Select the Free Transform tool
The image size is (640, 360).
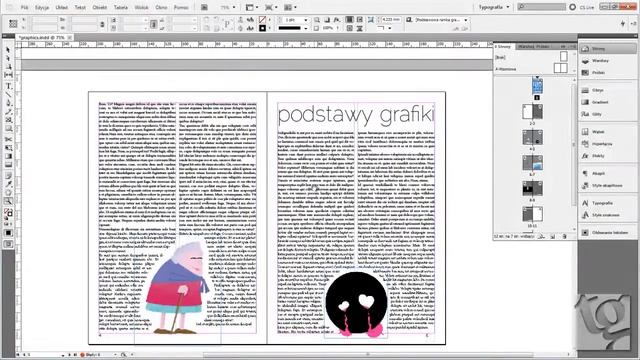click(8, 148)
